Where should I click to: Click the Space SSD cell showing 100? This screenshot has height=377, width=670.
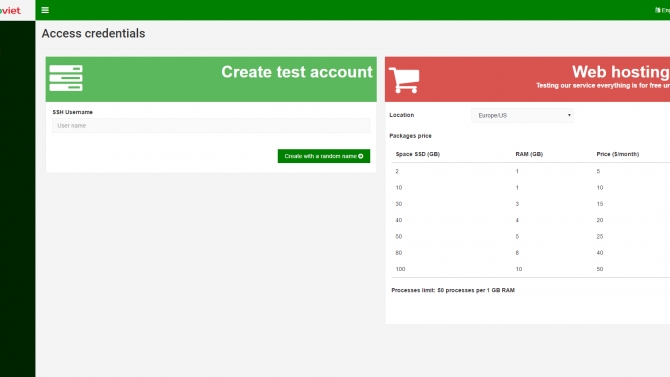400,269
